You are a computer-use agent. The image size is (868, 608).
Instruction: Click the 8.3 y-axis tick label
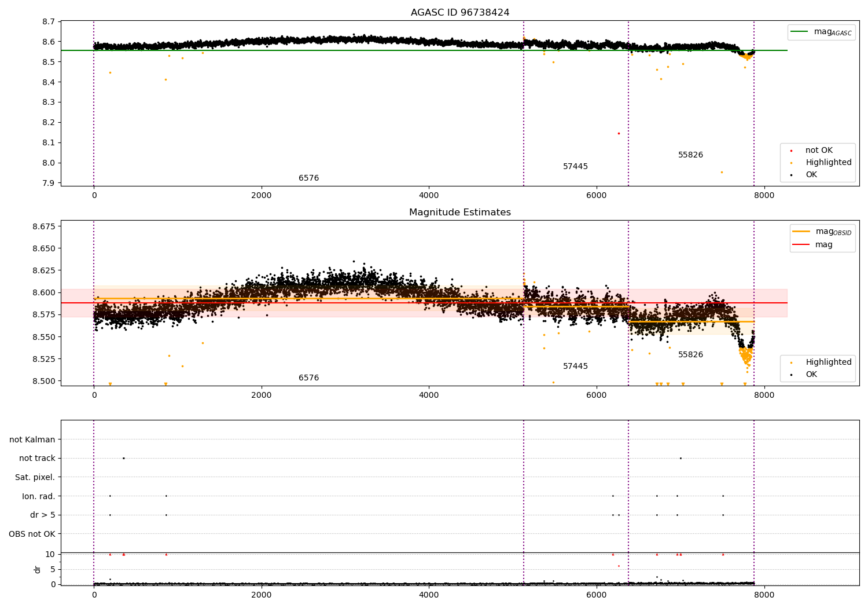[49, 102]
